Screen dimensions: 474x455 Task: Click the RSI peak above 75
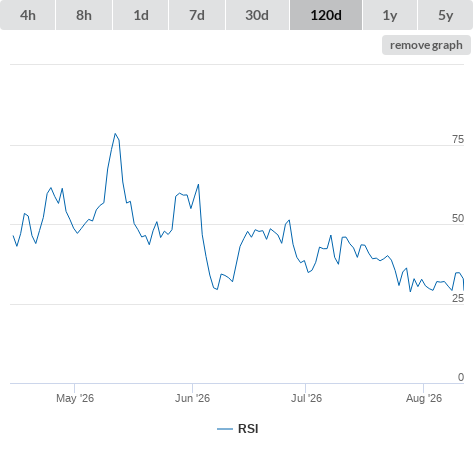[115, 134]
